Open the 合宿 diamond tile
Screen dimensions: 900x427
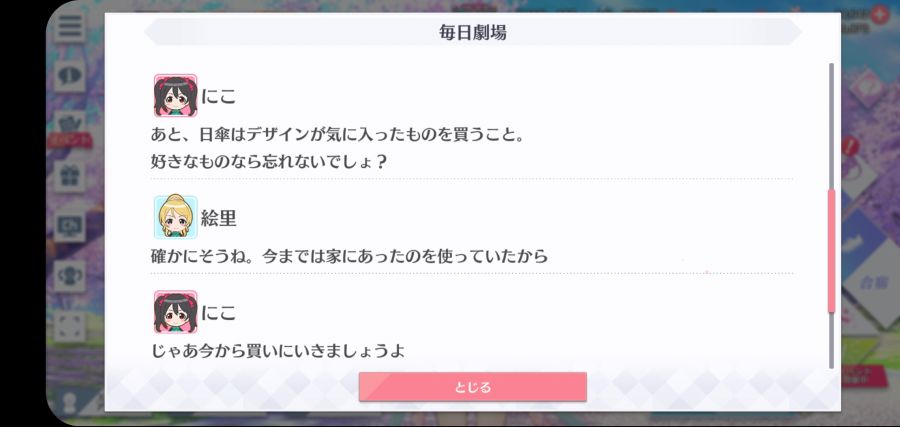pos(870,281)
